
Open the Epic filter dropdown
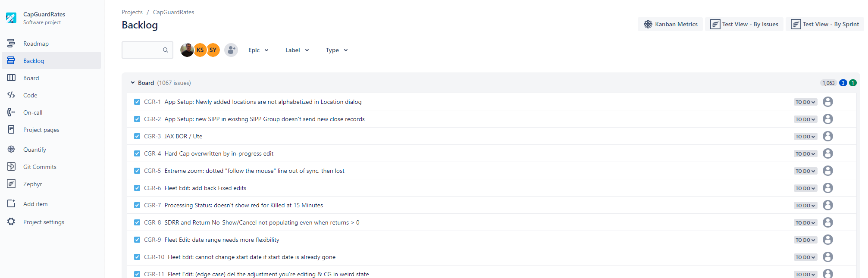coord(258,50)
